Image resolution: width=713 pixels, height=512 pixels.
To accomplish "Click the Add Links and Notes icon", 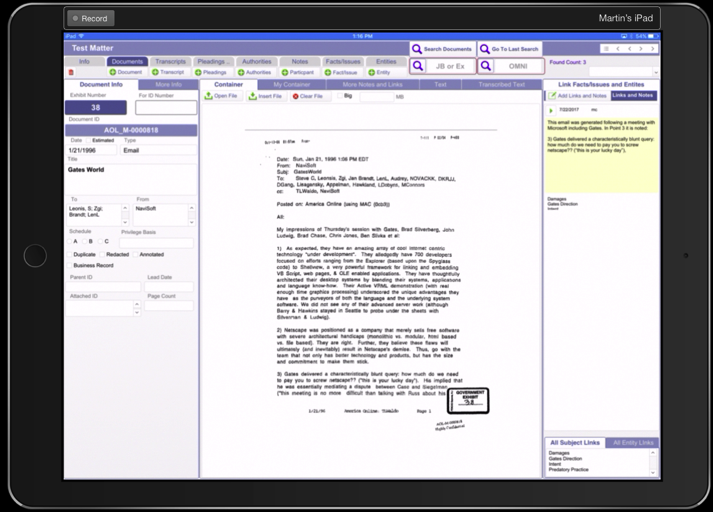I will pyautogui.click(x=552, y=94).
